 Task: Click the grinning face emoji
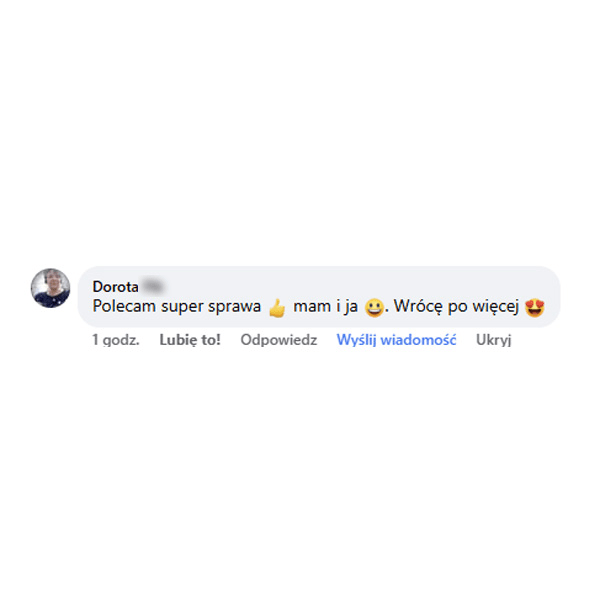click(374, 308)
